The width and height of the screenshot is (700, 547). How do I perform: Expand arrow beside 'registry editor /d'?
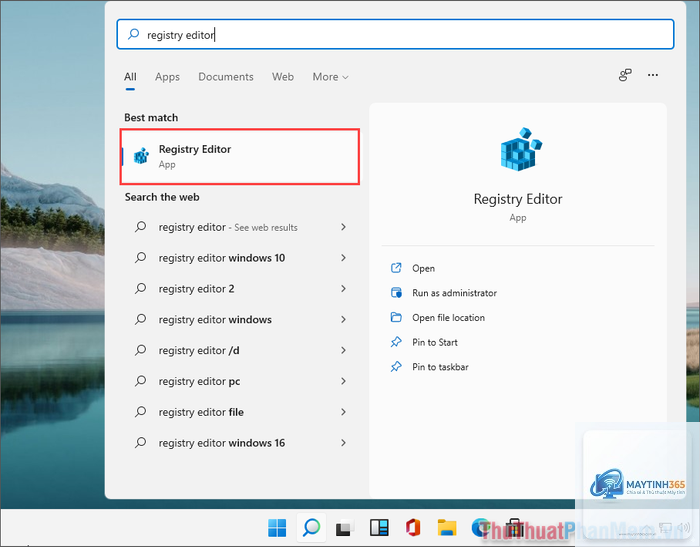(x=343, y=350)
